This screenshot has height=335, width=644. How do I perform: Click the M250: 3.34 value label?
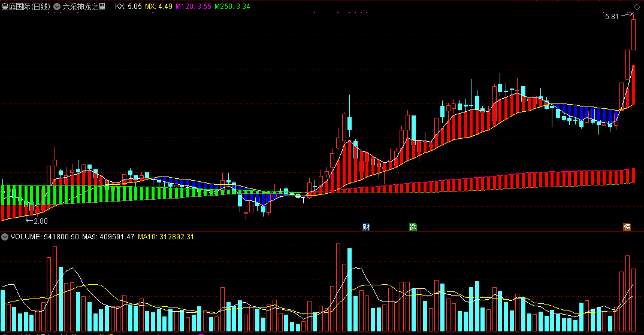point(232,7)
